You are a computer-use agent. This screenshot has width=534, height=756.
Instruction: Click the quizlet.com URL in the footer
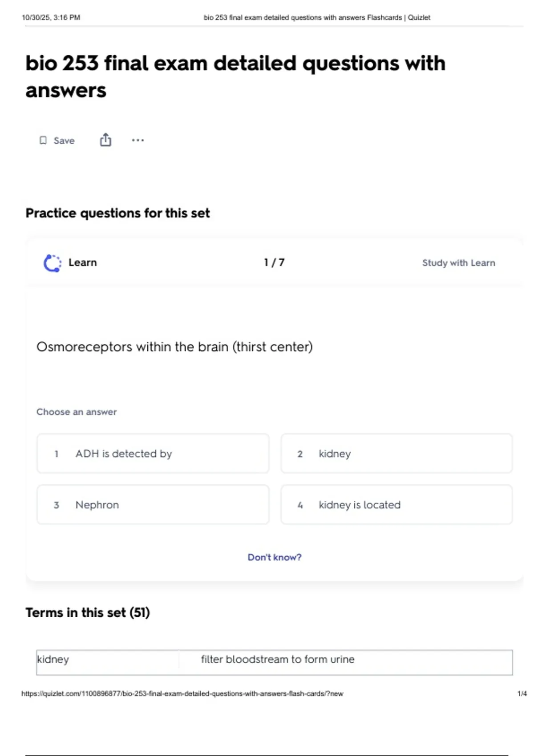point(182,693)
